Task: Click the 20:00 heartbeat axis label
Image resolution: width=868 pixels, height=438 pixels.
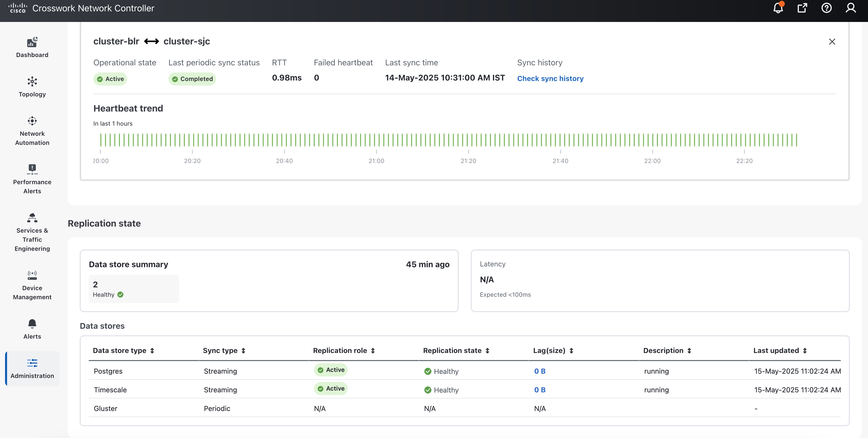Action: [x=101, y=161]
